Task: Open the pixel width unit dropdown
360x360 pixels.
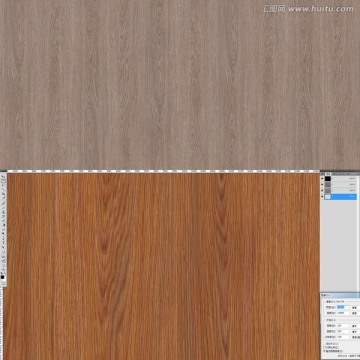Action: pyautogui.click(x=356, y=308)
